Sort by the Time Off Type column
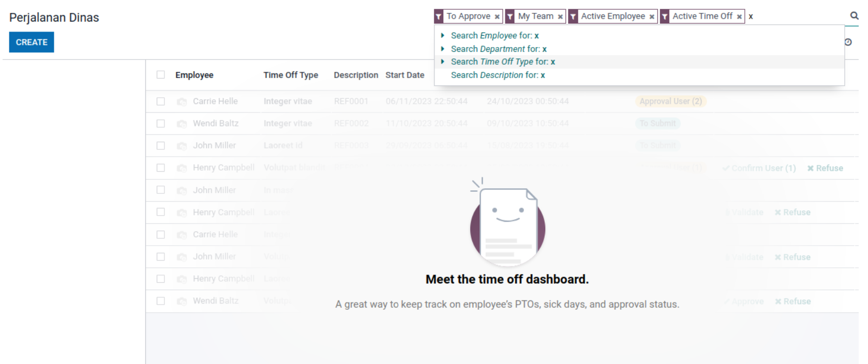Screen dimensions: 868x364 (291, 75)
